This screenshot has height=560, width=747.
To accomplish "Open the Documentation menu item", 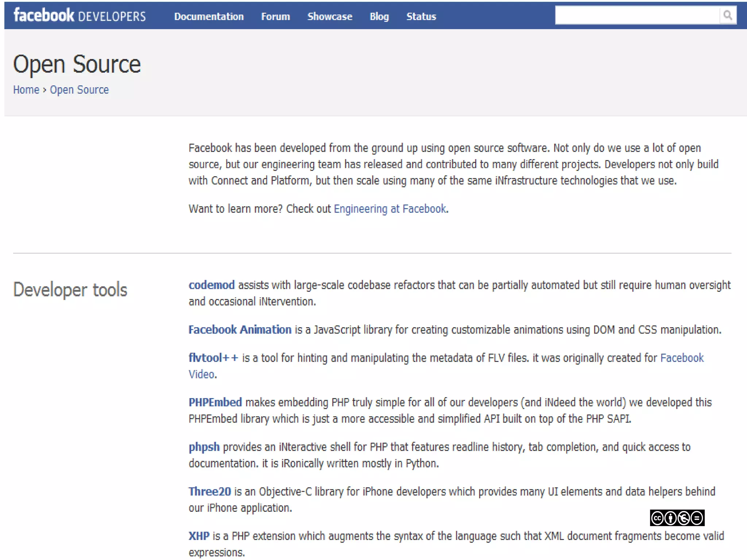I will coord(209,16).
